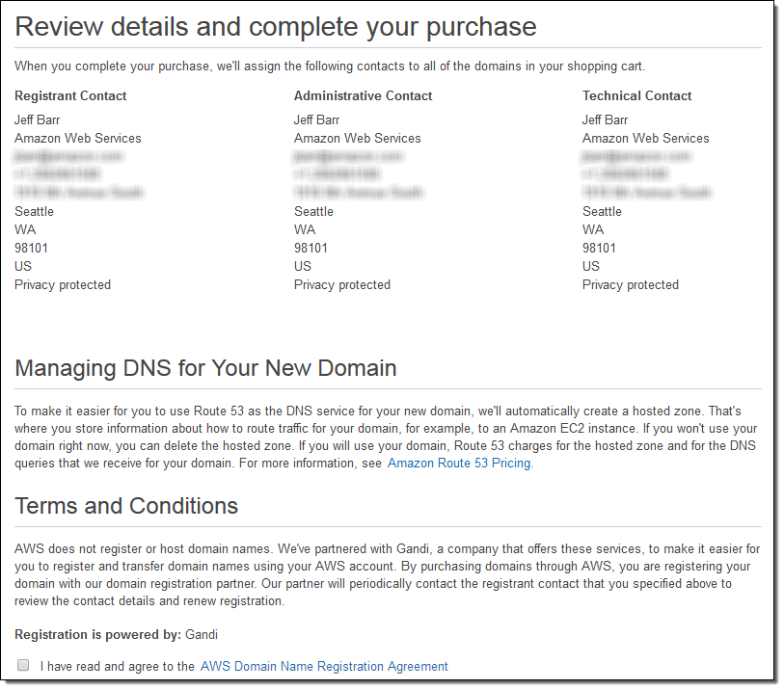784x690 pixels.
Task: Click the 'Registration is powered by' label
Action: point(97,634)
